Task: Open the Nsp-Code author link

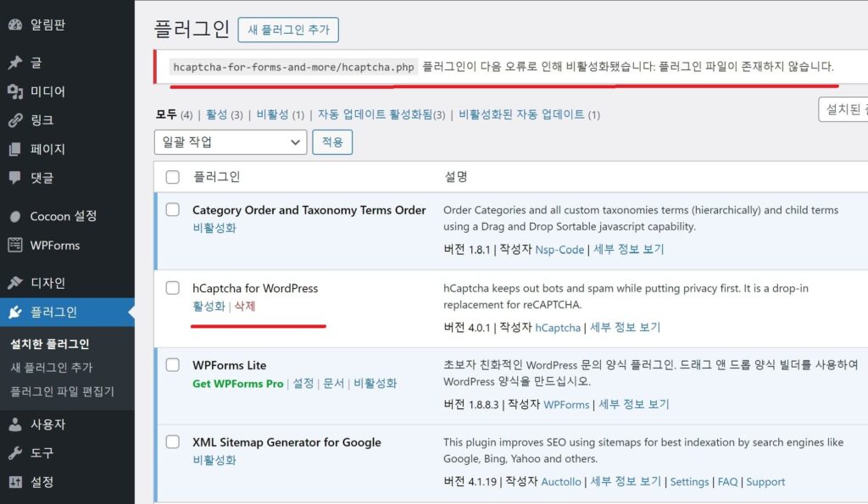Action: pos(559,250)
